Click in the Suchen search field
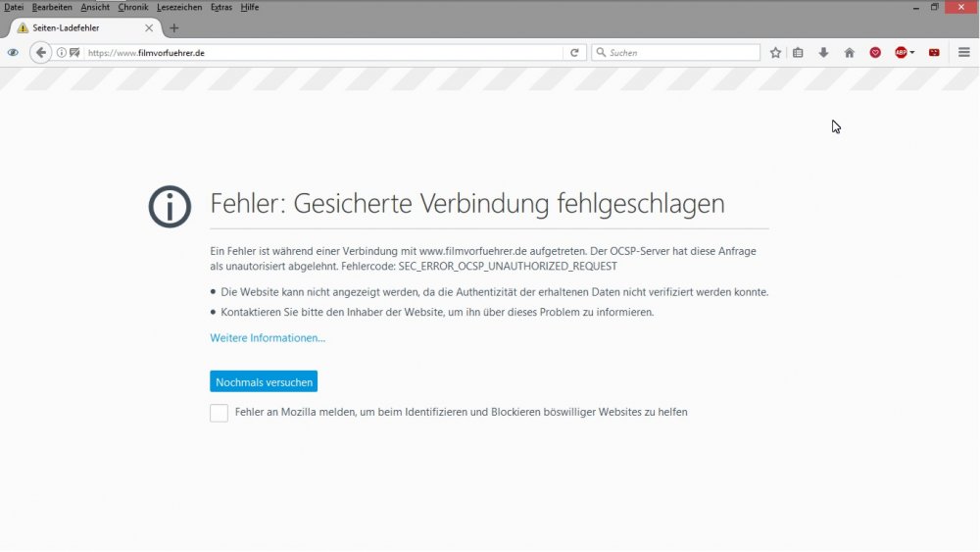The image size is (980, 552). pos(681,53)
